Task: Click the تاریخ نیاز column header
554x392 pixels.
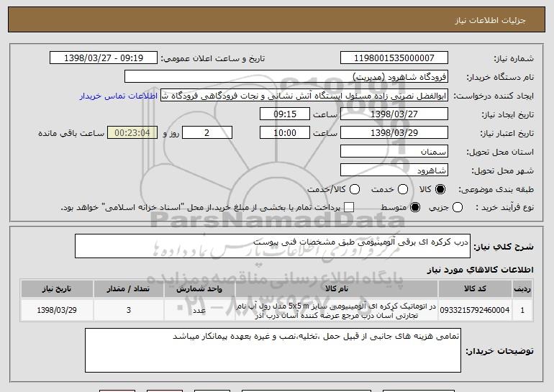Action: pyautogui.click(x=57, y=289)
